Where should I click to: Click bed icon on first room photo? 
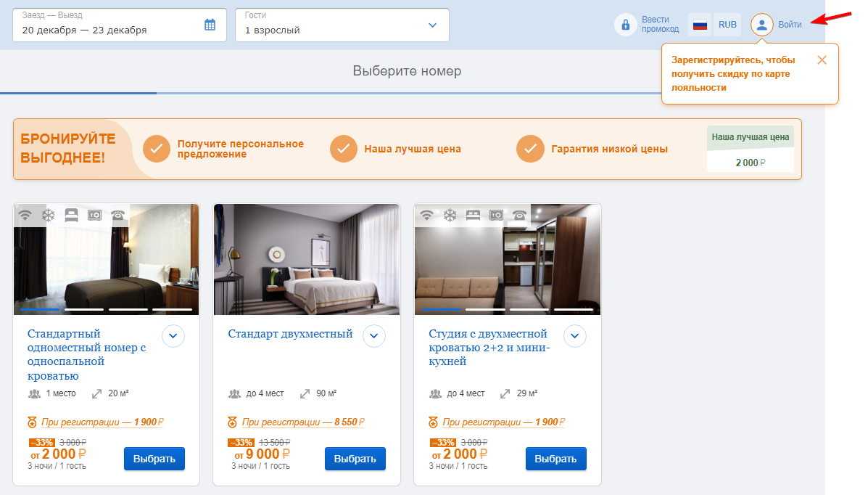tap(71, 215)
